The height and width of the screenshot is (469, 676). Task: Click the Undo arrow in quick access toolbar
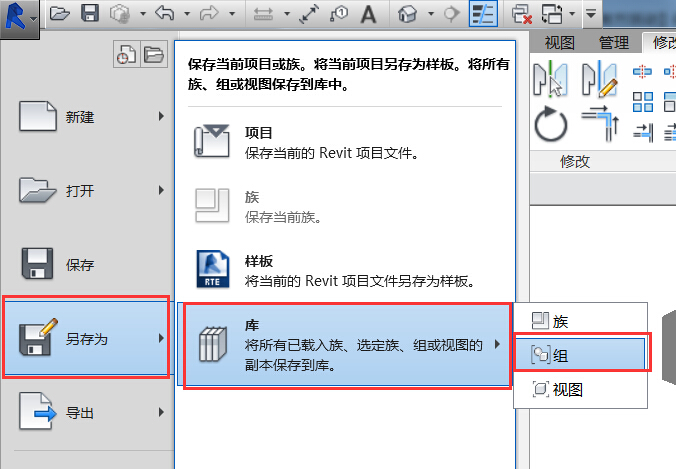tap(166, 14)
